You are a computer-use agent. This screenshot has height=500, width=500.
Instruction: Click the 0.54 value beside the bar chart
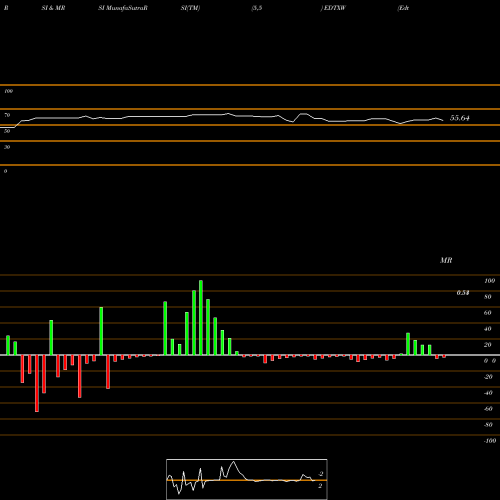pos(463,293)
